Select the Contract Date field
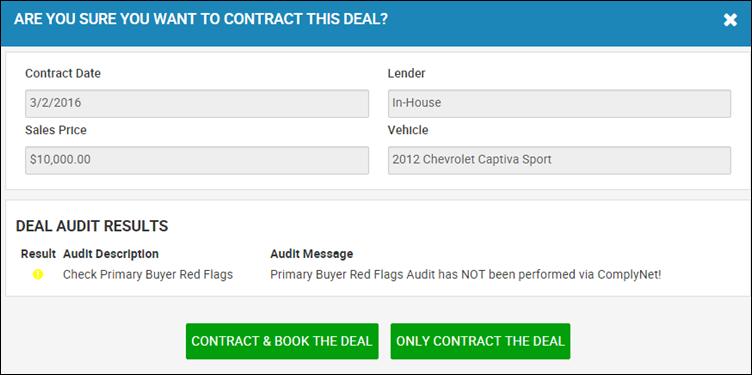The width and height of the screenshot is (752, 375). [x=197, y=104]
